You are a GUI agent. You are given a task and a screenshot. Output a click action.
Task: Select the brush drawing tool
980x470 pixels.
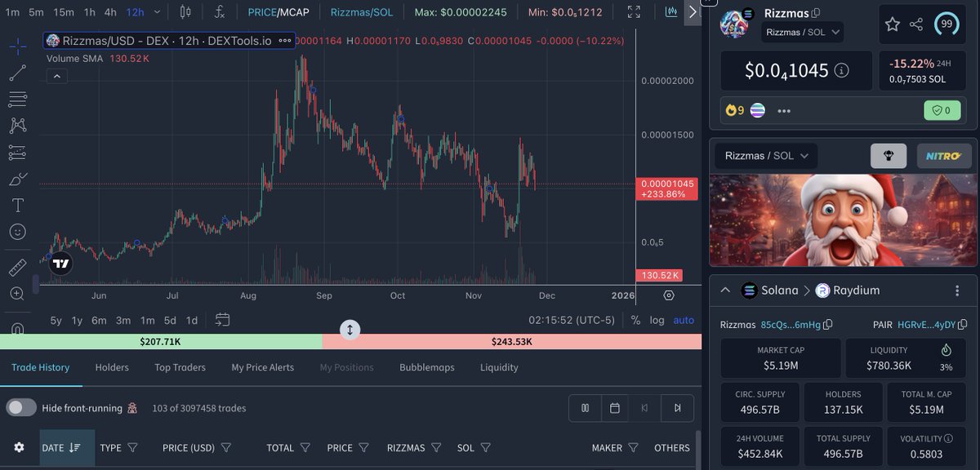[x=17, y=179]
